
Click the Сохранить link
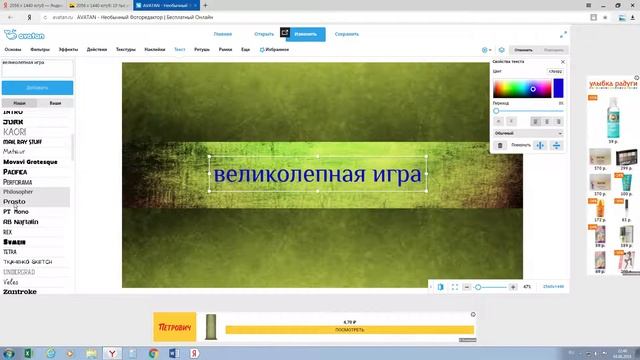347,34
